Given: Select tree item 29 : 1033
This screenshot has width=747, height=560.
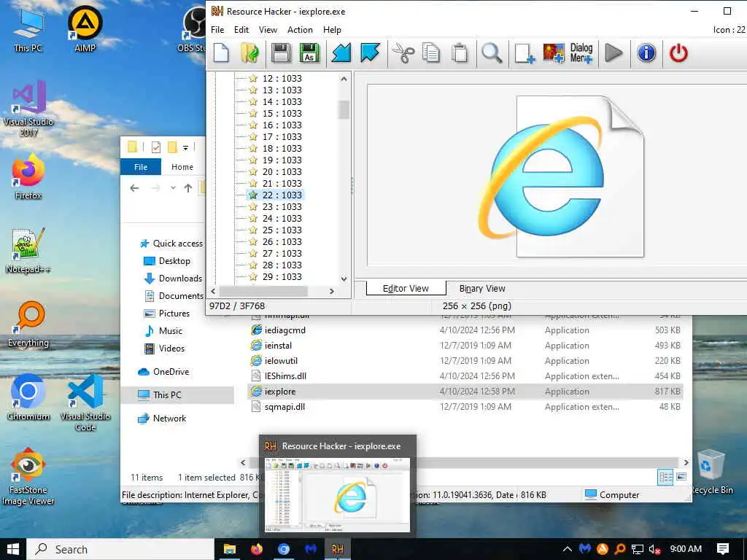Looking at the screenshot, I should [x=282, y=276].
